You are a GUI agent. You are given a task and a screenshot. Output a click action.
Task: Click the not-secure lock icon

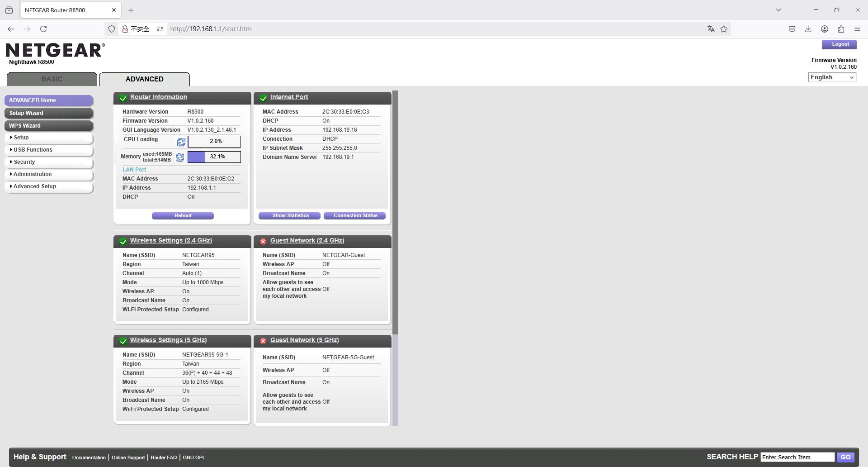125,29
